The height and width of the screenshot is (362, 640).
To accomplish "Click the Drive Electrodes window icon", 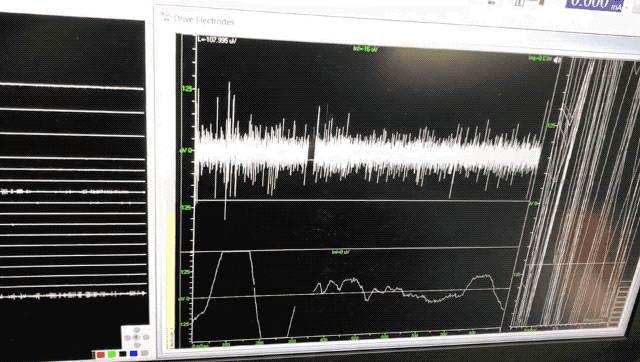I will coord(165,17).
